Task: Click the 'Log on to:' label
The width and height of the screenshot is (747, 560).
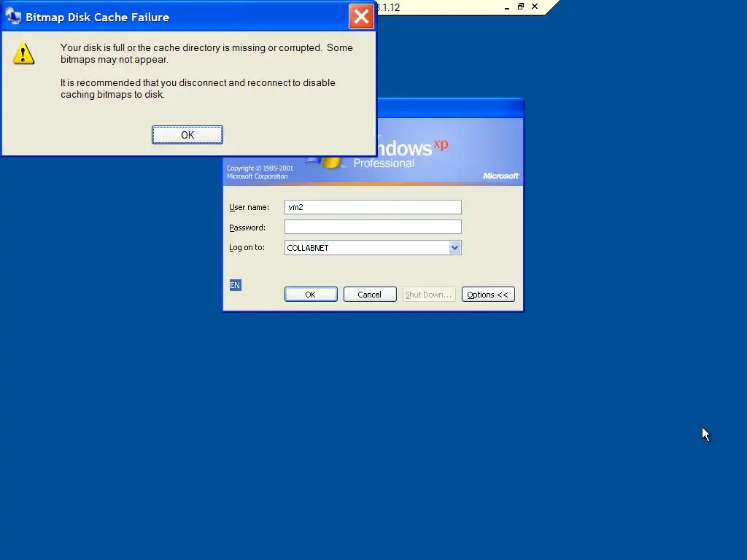Action: click(x=247, y=248)
